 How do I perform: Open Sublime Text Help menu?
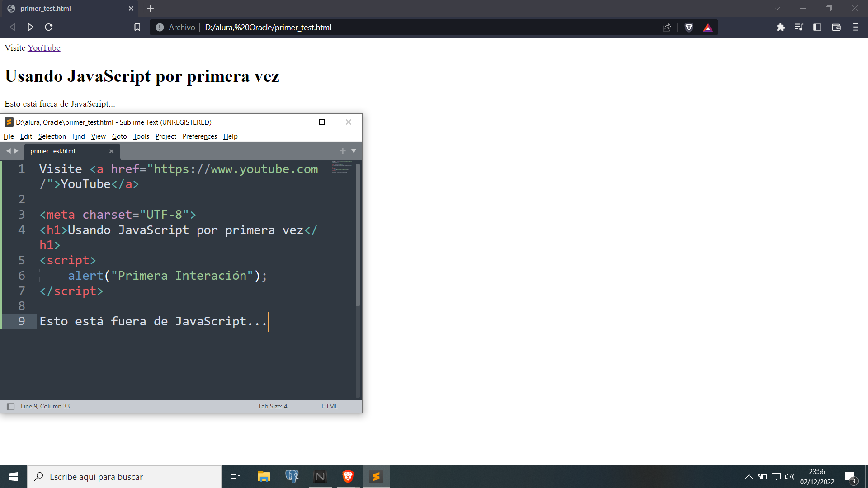[x=230, y=136]
